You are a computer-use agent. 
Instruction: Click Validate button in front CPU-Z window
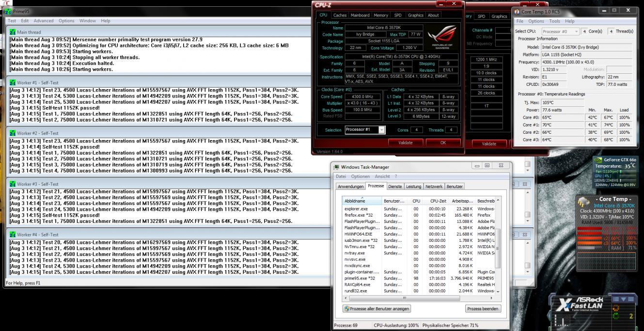[405, 142]
